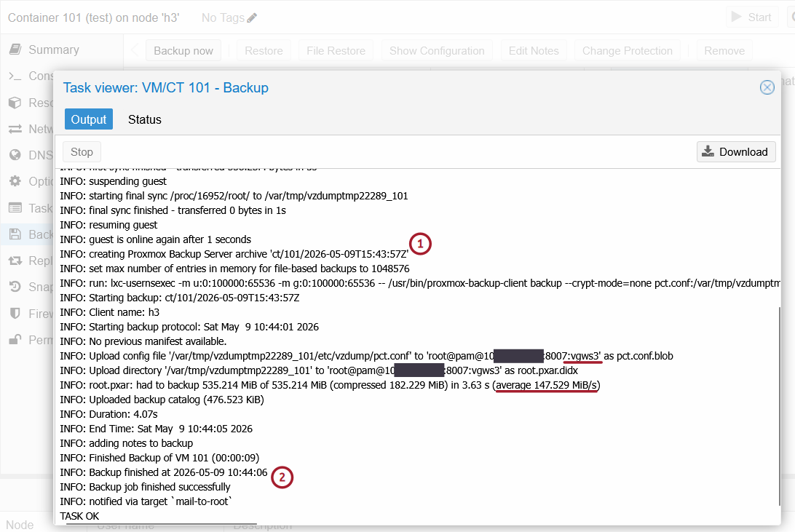The image size is (795, 532).
Task: Click 'INFO: suspending guest' log line
Action: [x=113, y=181]
